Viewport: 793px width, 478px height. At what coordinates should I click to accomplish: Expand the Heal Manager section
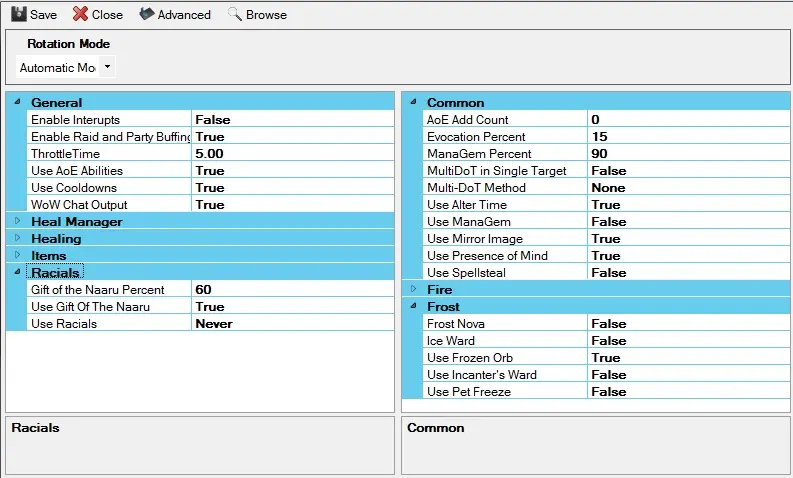17,221
